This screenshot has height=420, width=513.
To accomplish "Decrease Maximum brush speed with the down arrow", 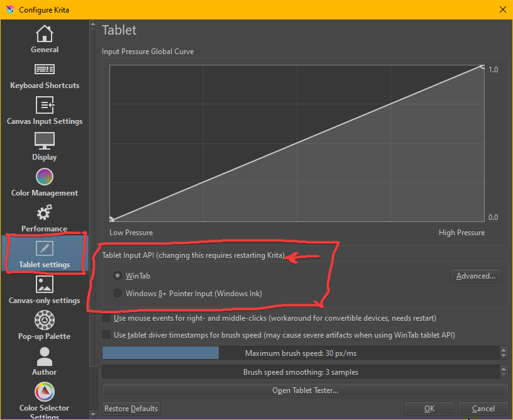I will 503,356.
